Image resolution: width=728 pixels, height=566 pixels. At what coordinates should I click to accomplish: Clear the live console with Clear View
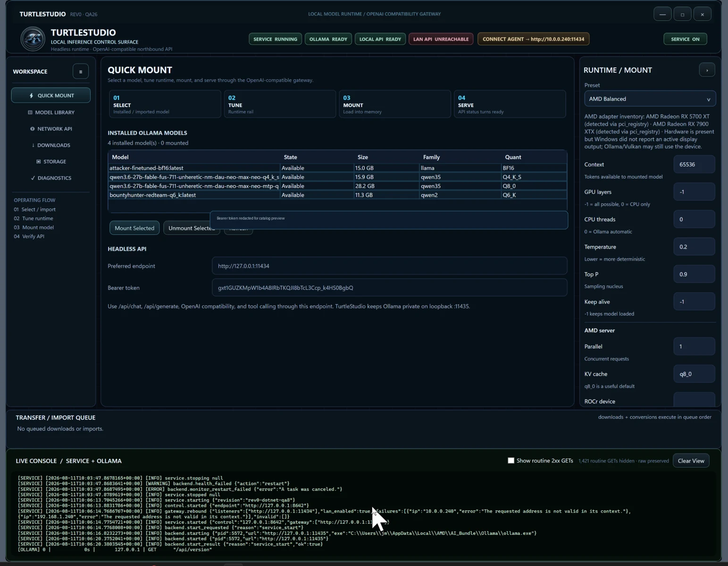(691, 461)
